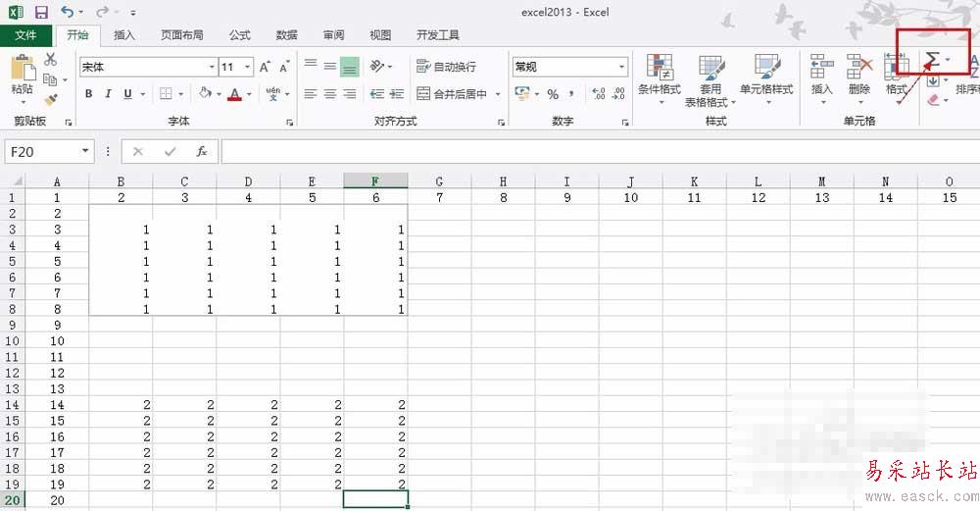Expand the 合并后居中 merge dropdown arrow
The image size is (980, 511).
coord(498,94)
